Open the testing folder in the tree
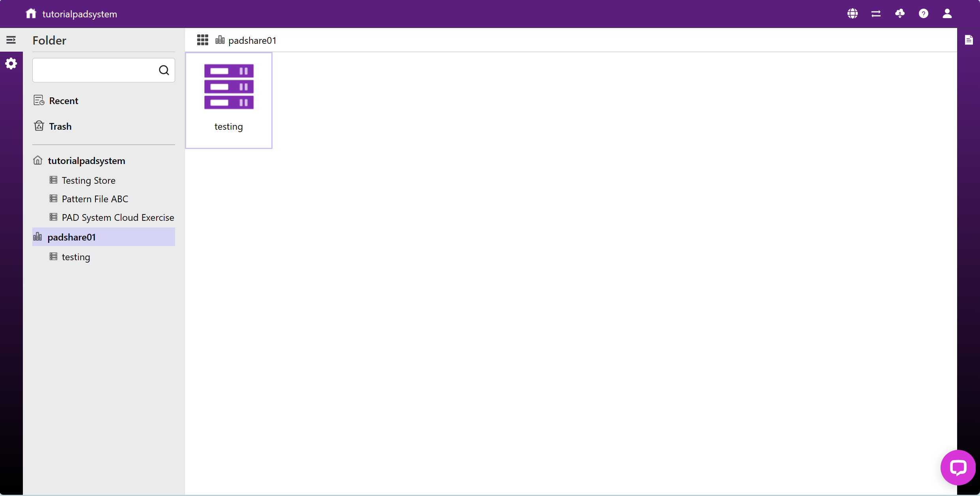The image size is (980, 496). [76, 257]
